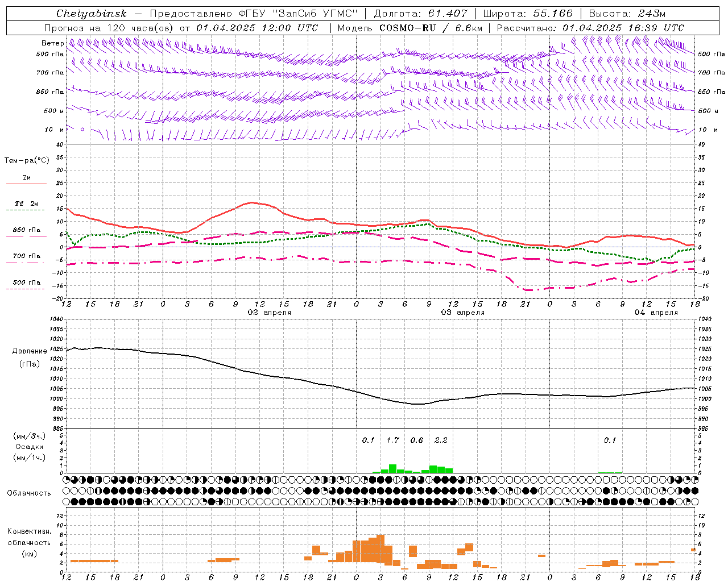The width and height of the screenshot is (728, 582).
Task: Click the 'Облачность' cloud cover label
Action: click(x=29, y=493)
